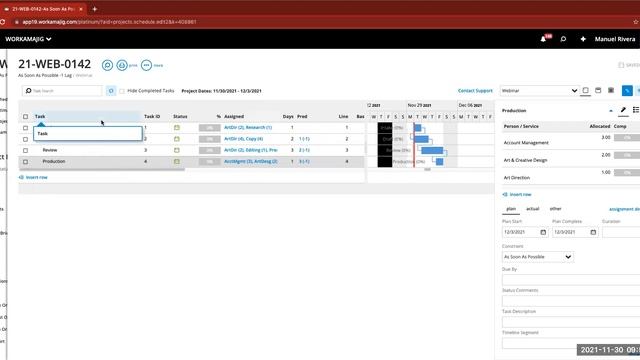Open the Plan Start calendar icon
The height and width of the screenshot is (360, 640).
pos(543,232)
